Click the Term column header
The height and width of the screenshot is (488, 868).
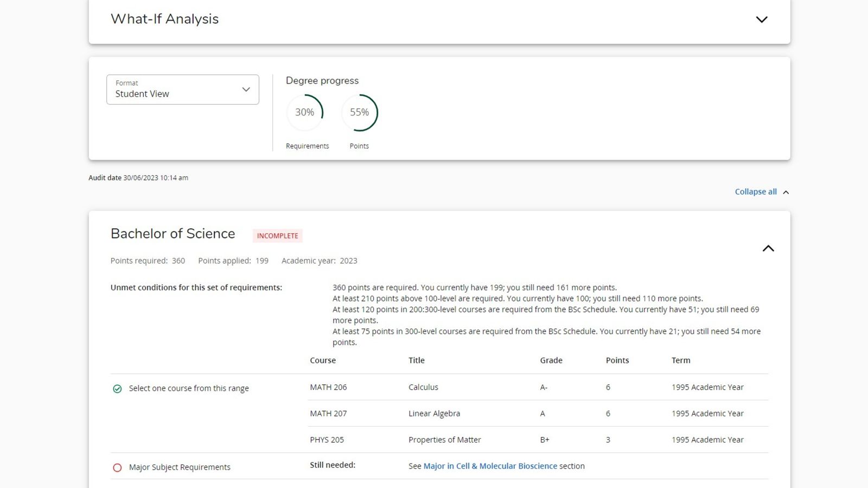[680, 361]
